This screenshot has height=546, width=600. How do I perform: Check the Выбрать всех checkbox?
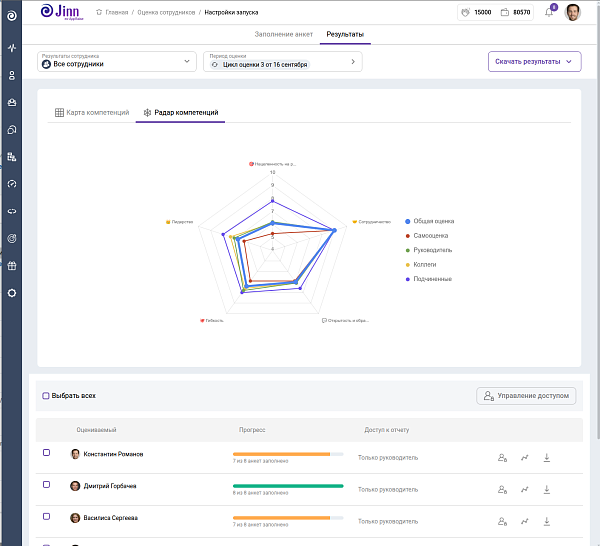pyautogui.click(x=46, y=396)
